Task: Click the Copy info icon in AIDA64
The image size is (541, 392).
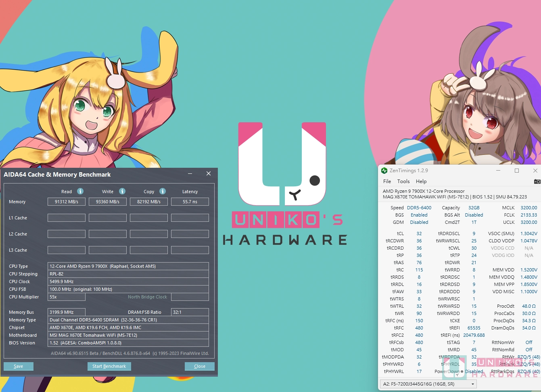Action: [163, 191]
